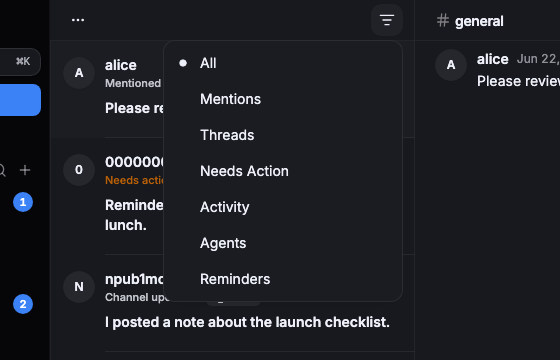This screenshot has width=560, height=360.
Task: Select Activity in filter menu
Action: (283, 207)
